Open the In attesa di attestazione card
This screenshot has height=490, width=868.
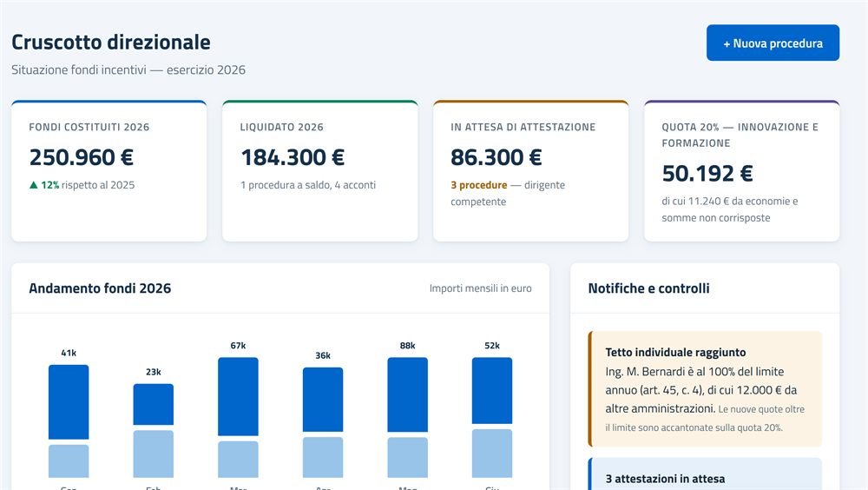531,171
